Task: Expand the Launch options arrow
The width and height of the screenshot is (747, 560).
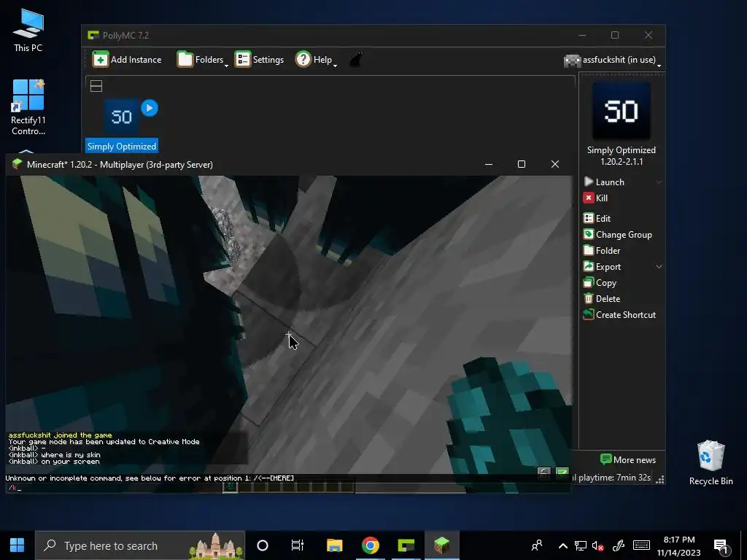Action: click(659, 182)
